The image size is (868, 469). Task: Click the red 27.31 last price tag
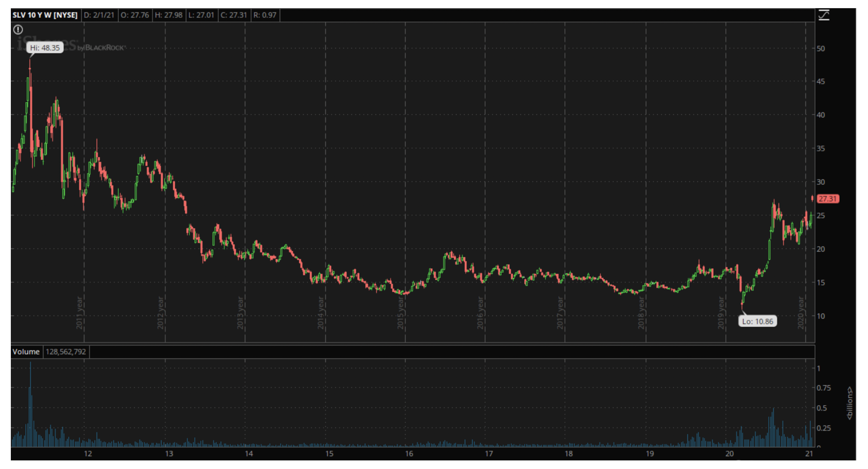(828, 199)
